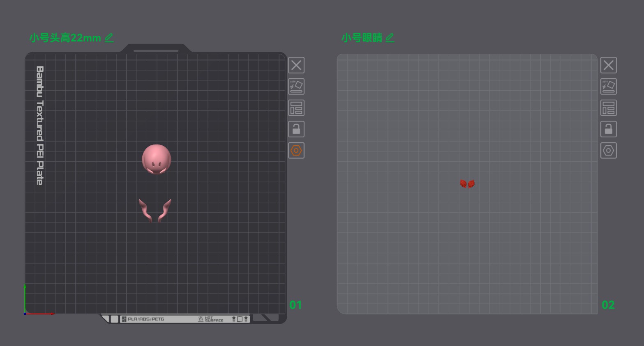The image size is (644, 346).
Task: Remove all objects on plate 01
Action: coord(296,65)
